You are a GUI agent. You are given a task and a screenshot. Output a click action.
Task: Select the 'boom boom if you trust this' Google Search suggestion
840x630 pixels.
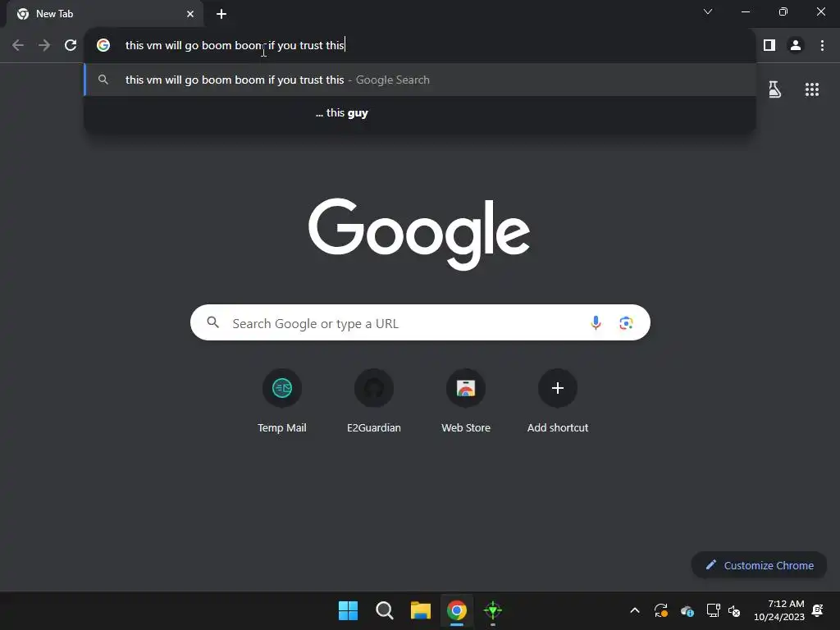pos(420,80)
